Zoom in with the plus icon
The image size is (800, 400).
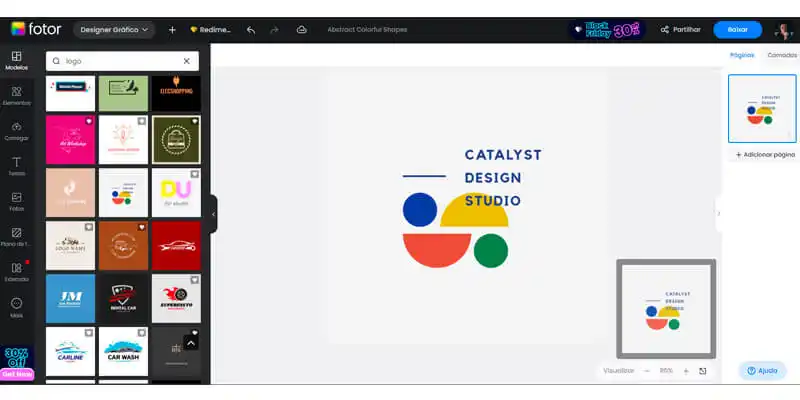click(x=686, y=371)
